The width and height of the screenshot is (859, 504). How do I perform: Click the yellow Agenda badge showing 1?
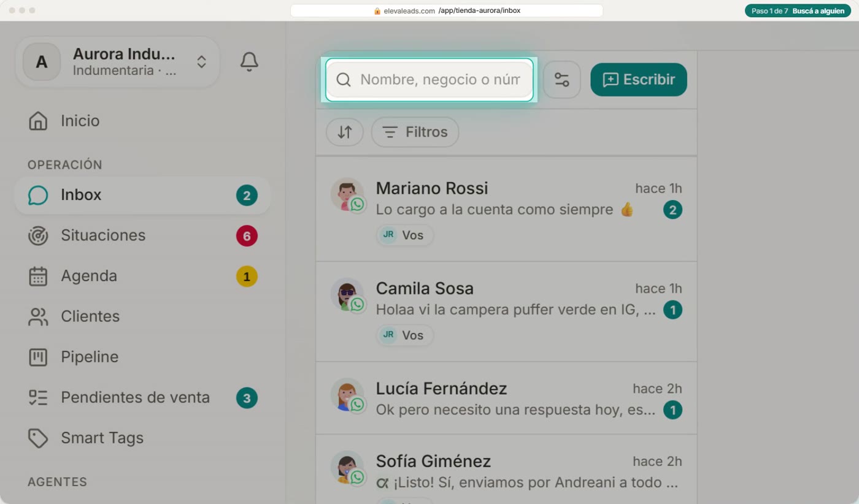point(247,277)
